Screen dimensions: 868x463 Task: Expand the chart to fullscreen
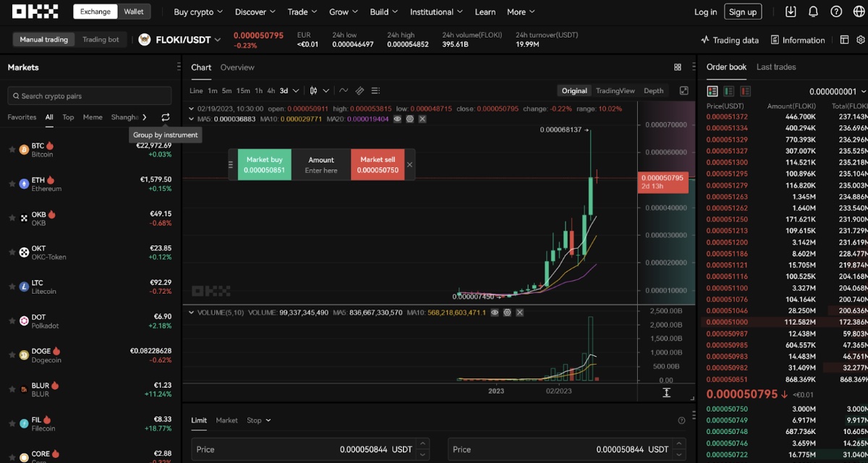tap(684, 90)
